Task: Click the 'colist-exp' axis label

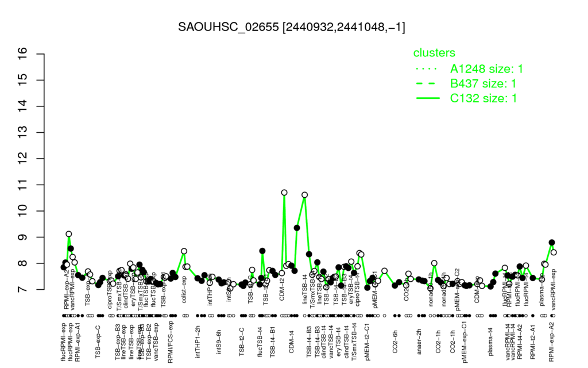Action: [184, 290]
